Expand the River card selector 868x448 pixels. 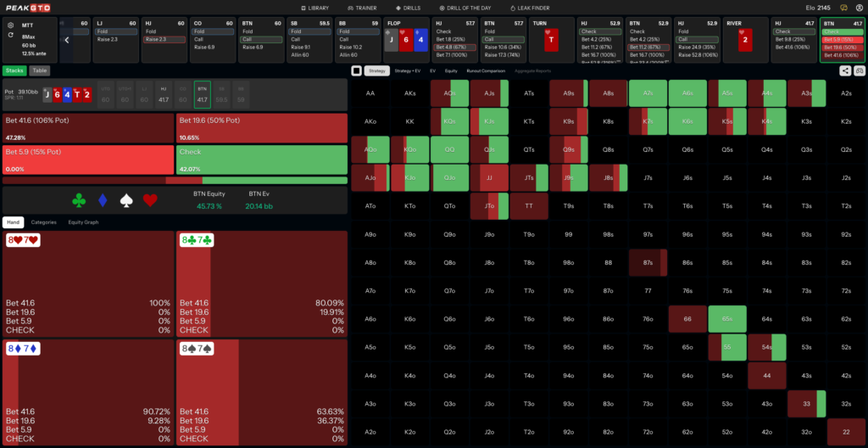[744, 40]
